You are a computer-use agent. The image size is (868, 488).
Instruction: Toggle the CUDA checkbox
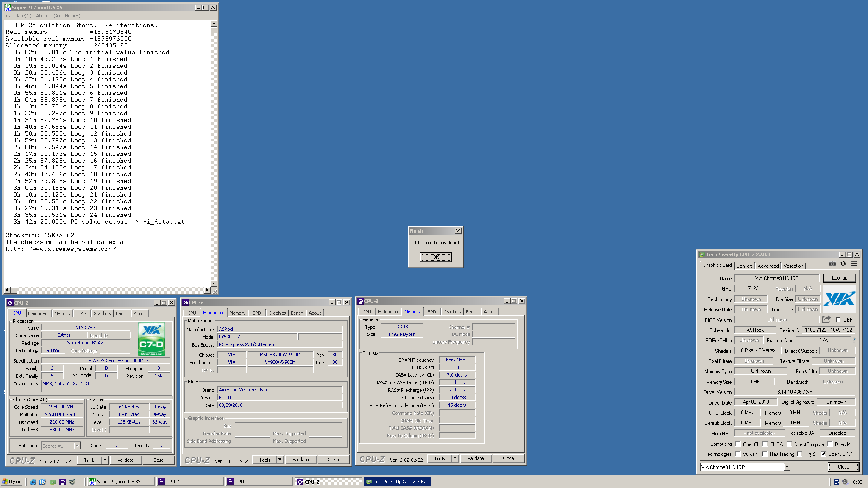pos(765,444)
